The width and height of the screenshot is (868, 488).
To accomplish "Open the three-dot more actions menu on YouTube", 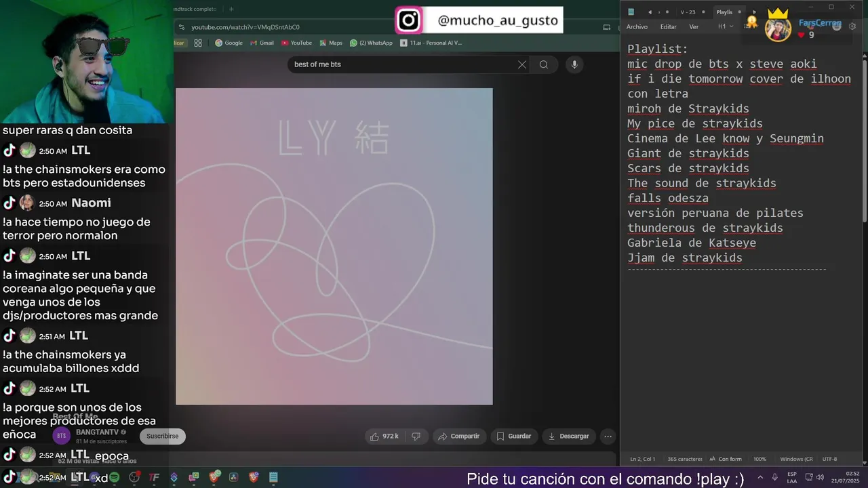I will [608, 436].
